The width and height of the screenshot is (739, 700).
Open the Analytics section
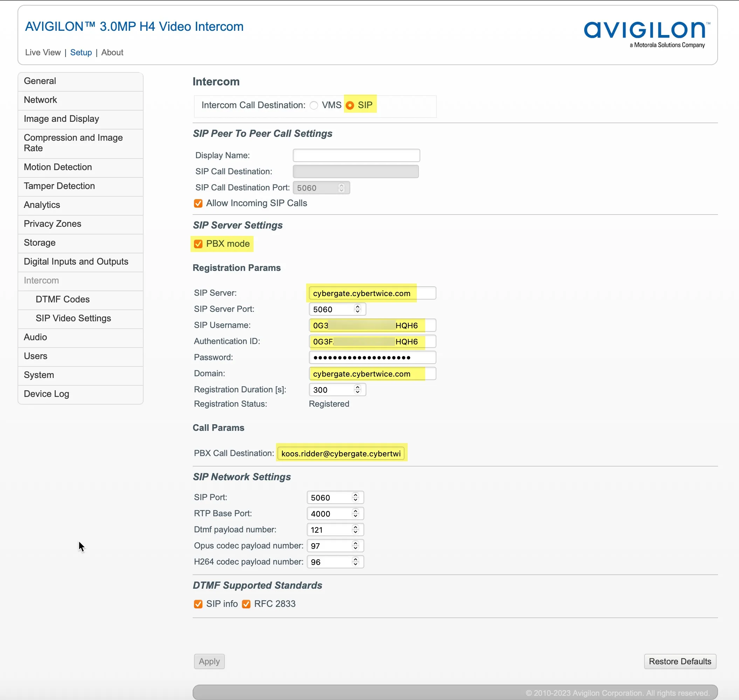tap(80, 205)
